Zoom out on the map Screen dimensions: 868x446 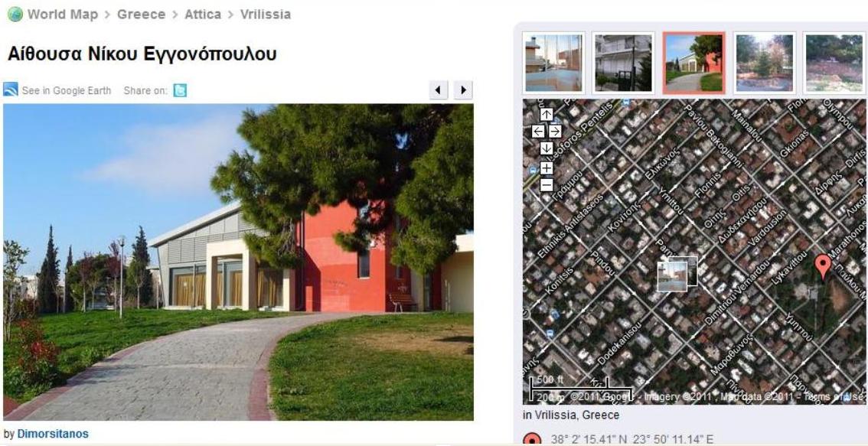547,185
